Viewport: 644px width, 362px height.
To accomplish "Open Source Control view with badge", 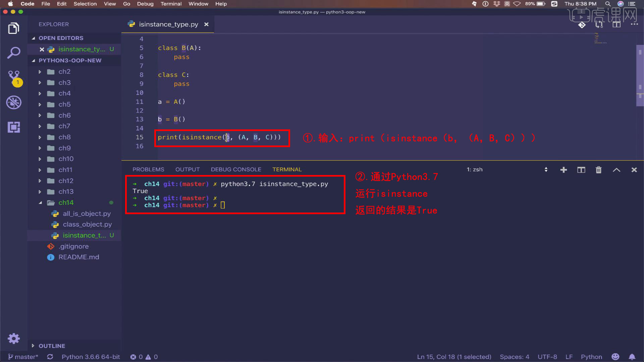I will pyautogui.click(x=14, y=78).
